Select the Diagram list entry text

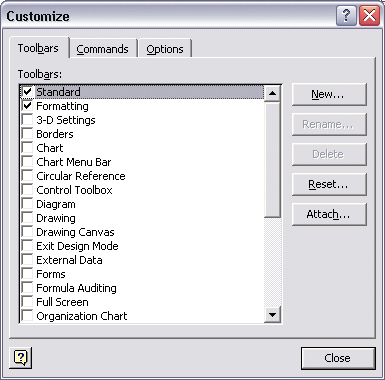[56, 204]
